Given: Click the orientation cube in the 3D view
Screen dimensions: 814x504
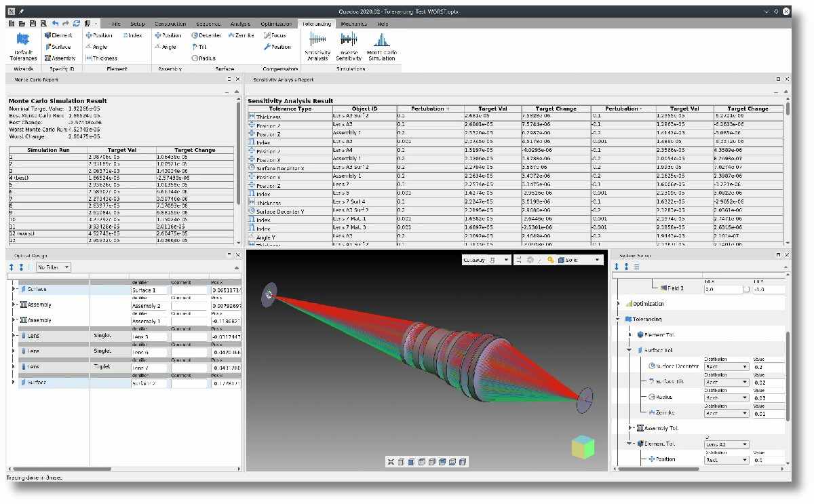Looking at the screenshot, I should coord(583,446).
